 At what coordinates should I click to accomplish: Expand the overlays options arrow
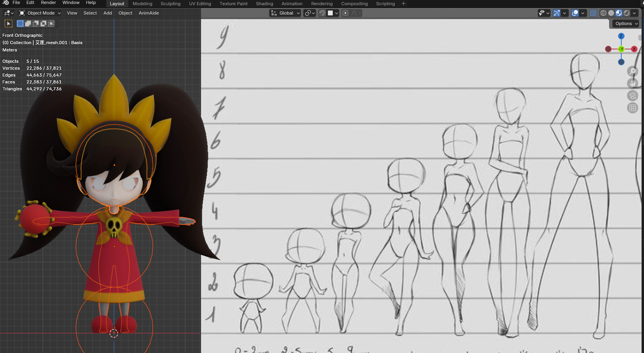click(583, 13)
